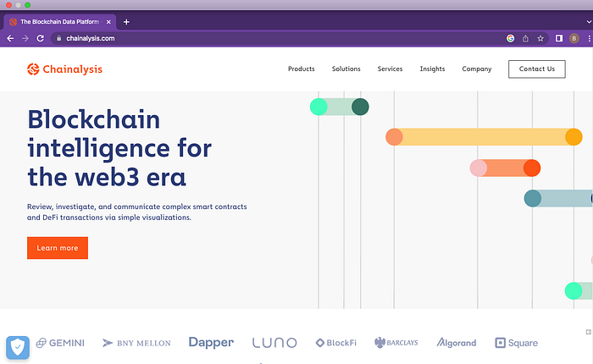Image resolution: width=593 pixels, height=364 pixels.
Task: Open the Insights menu
Action: [432, 69]
